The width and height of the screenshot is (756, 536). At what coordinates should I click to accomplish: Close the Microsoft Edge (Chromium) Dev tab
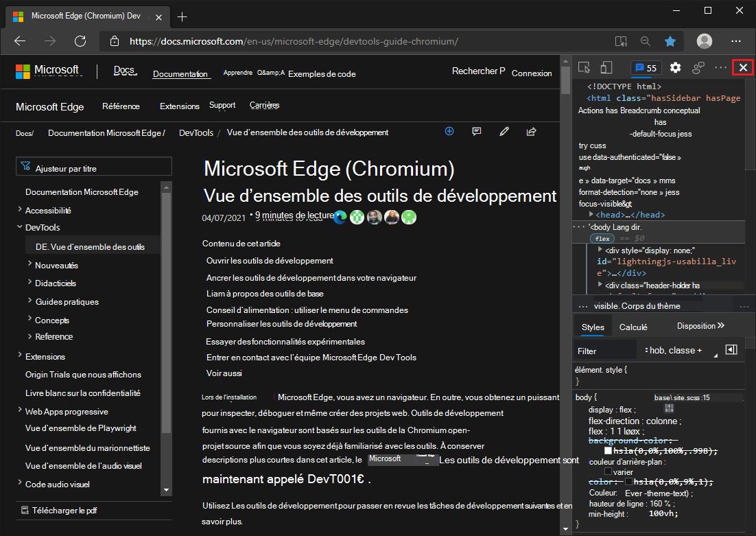tap(158, 17)
